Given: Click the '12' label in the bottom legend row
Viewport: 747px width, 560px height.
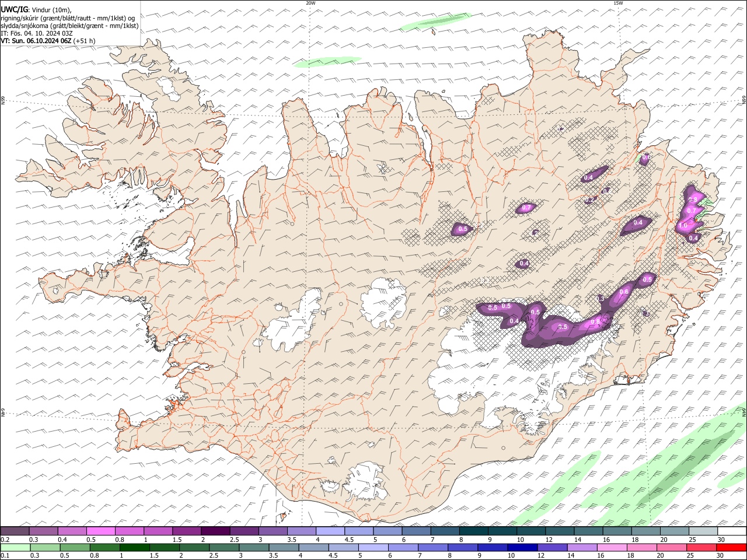Looking at the screenshot, I should (540, 556).
